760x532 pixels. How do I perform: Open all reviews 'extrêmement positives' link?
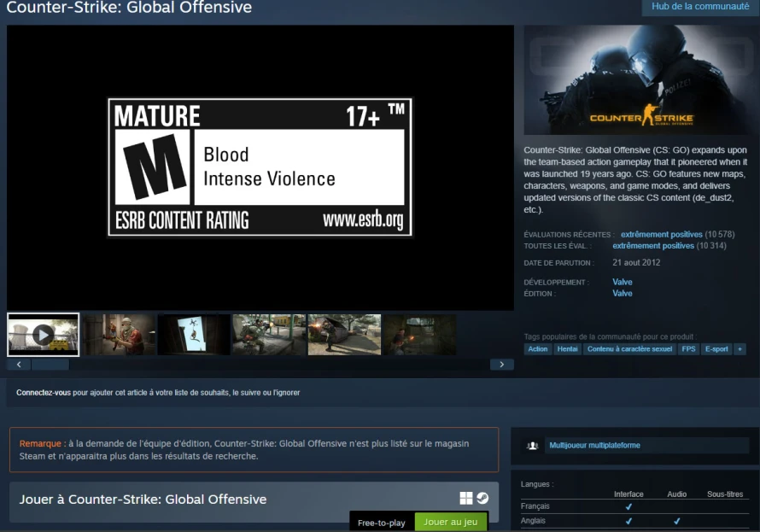pyautogui.click(x=653, y=246)
